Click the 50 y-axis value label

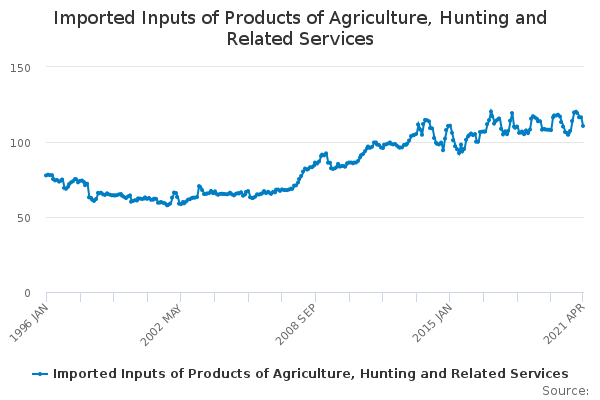25,217
